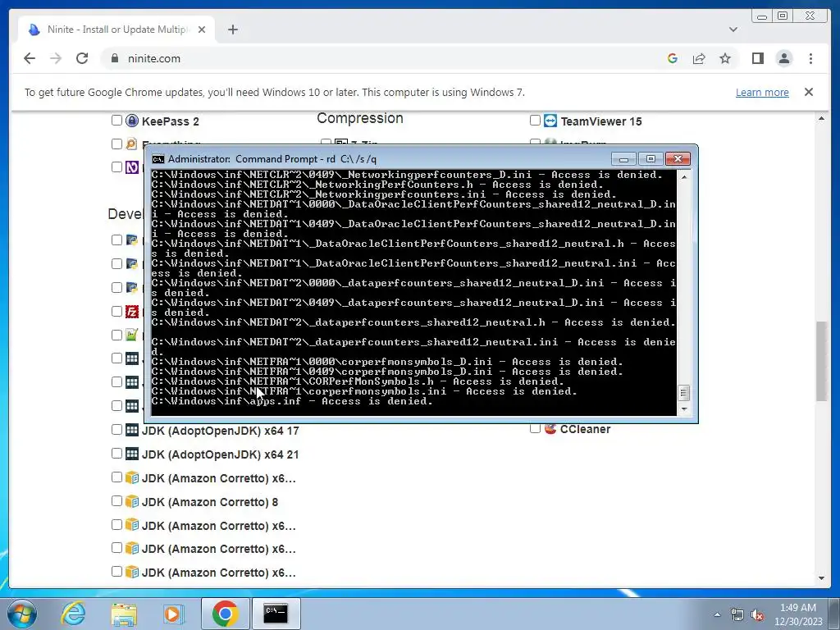The width and height of the screenshot is (840, 630).
Task: Click the line ending "apps.inf - Access is denied."
Action: [x=292, y=401]
